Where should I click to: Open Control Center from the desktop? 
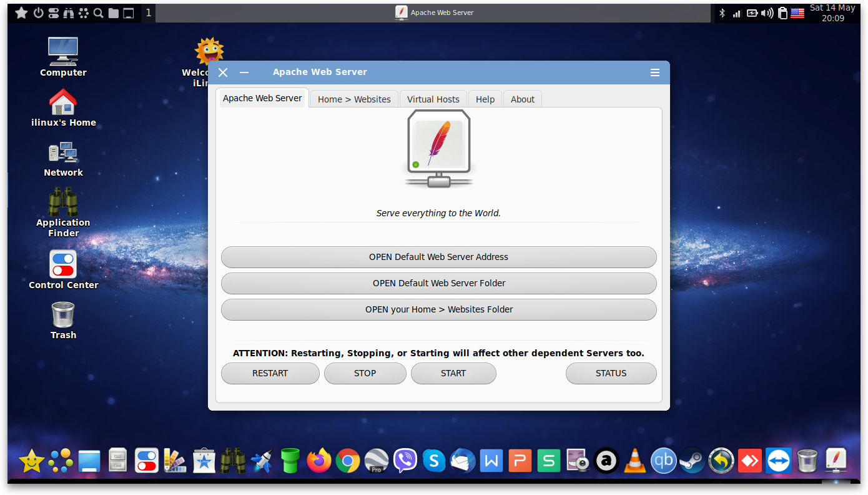(x=63, y=269)
